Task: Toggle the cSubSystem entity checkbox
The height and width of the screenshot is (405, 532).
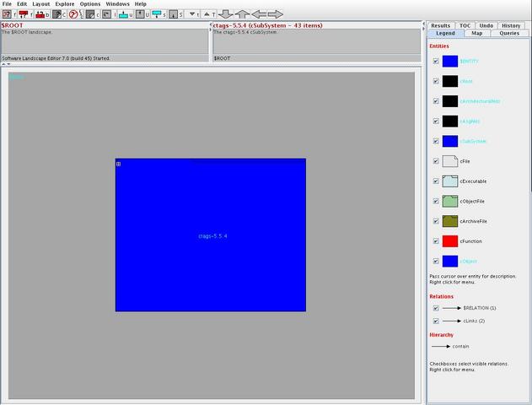Action: click(436, 141)
